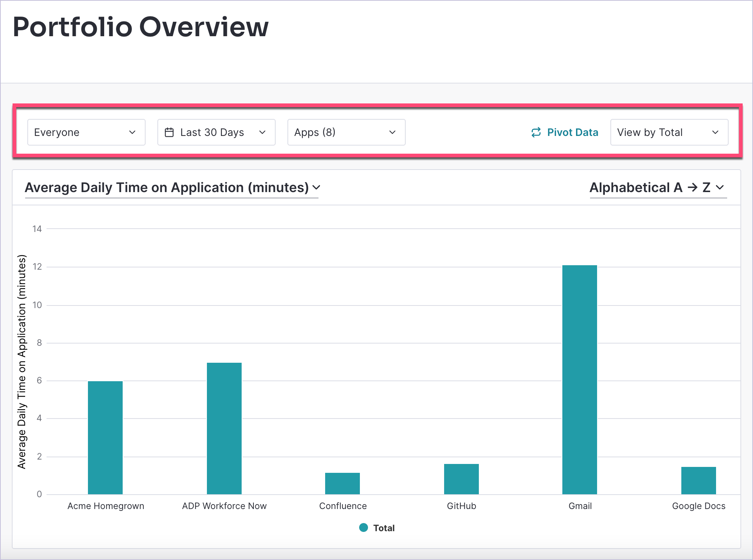
Task: Click the chevron on Everyone filter
Action: [132, 132]
